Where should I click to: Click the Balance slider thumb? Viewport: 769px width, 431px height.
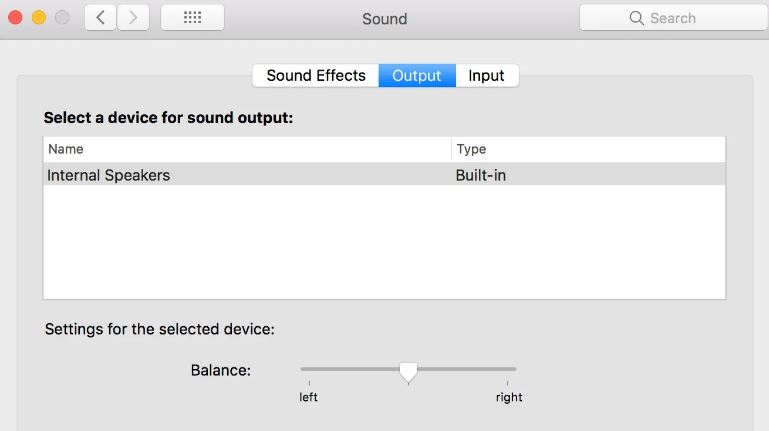click(408, 371)
